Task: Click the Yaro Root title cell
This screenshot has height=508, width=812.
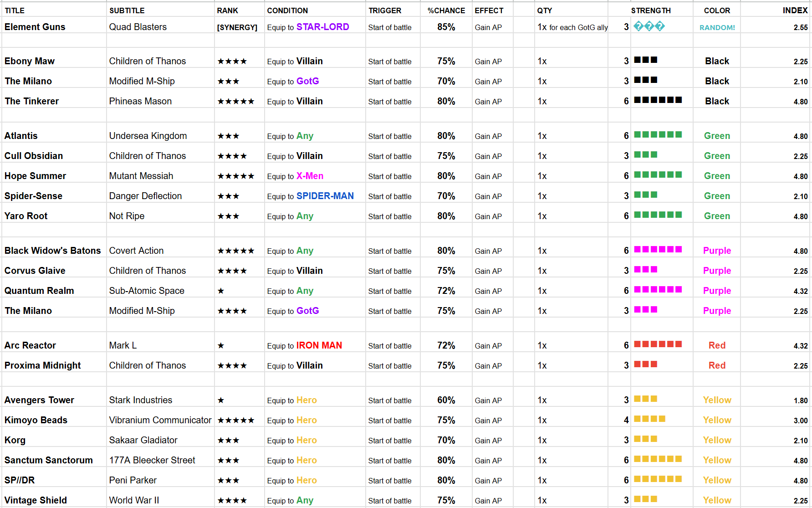Action: click(26, 216)
